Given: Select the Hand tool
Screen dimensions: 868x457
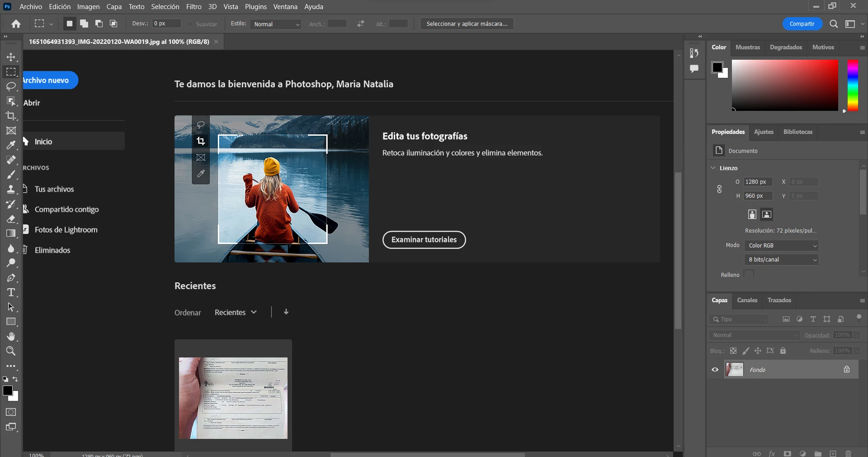Looking at the screenshot, I should (11, 336).
